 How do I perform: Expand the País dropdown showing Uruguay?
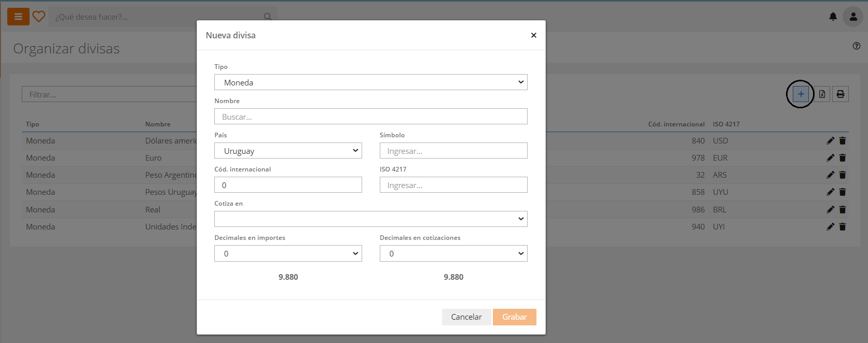coord(288,151)
